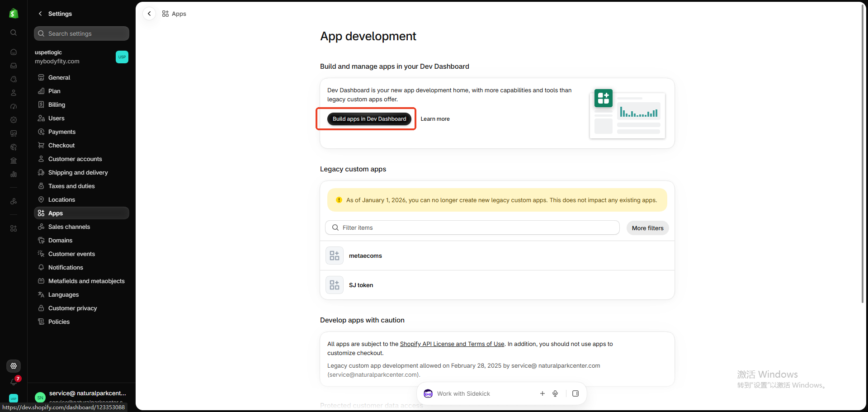
Task: Open Analytics bar-chart icon in rail
Action: pos(14,174)
